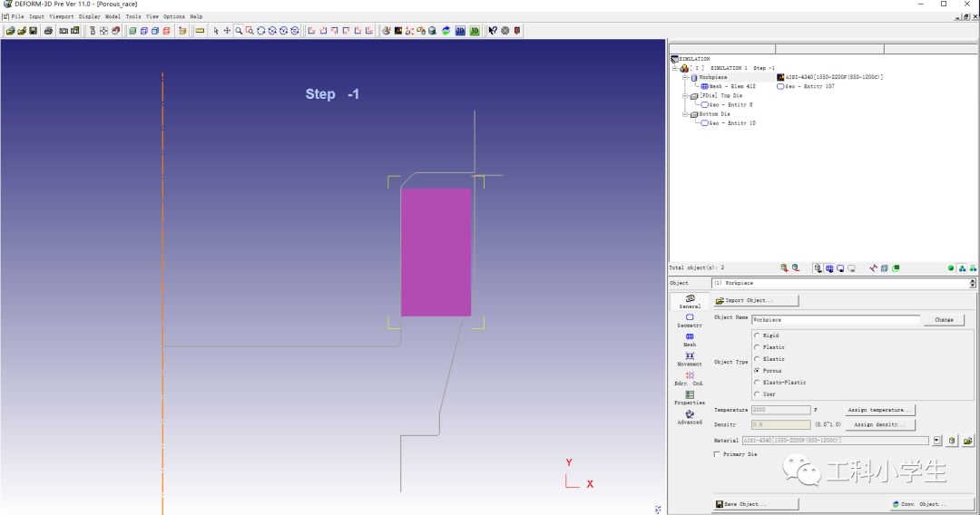Select Elasto-Plastic object type

(x=757, y=382)
